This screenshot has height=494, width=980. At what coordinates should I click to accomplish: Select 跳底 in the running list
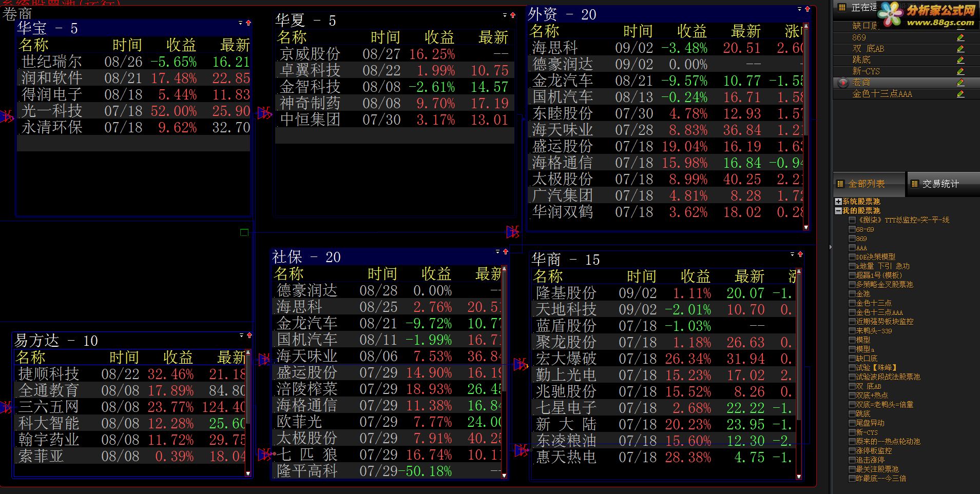pyautogui.click(x=861, y=60)
